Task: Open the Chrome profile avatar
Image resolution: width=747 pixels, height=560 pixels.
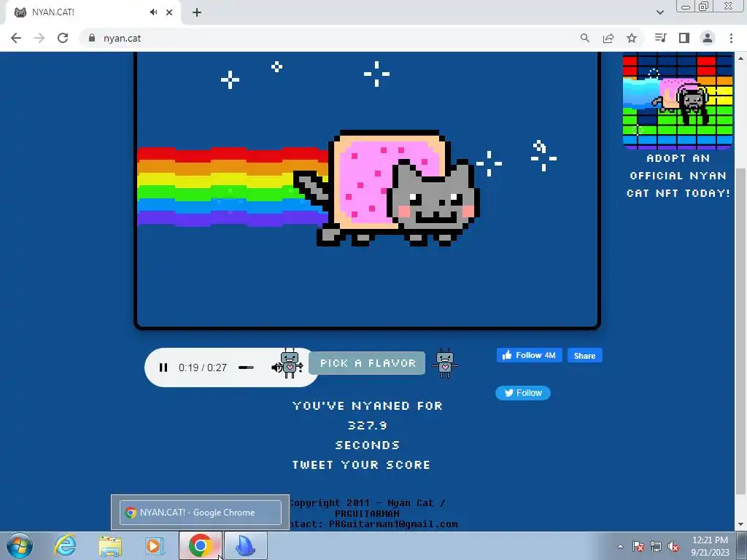Action: coord(708,38)
